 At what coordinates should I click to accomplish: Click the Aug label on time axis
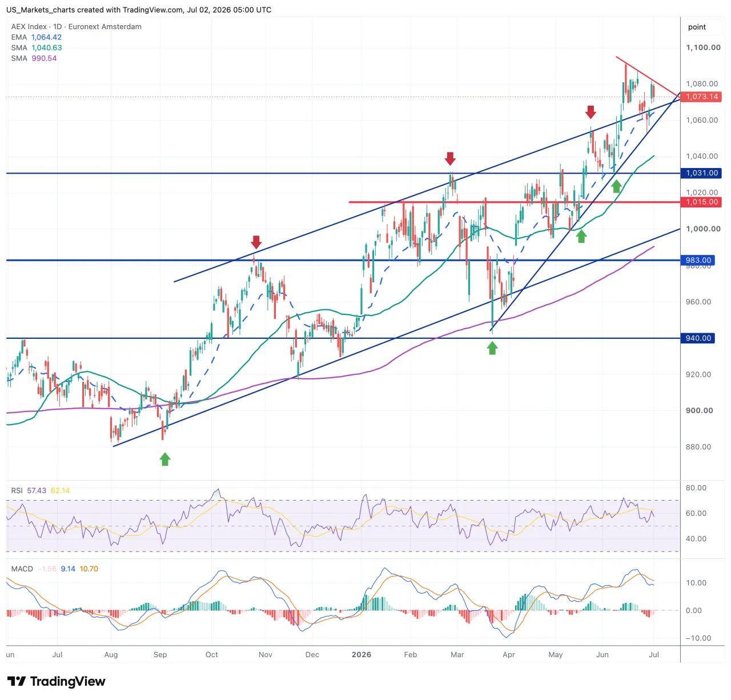coord(111,655)
